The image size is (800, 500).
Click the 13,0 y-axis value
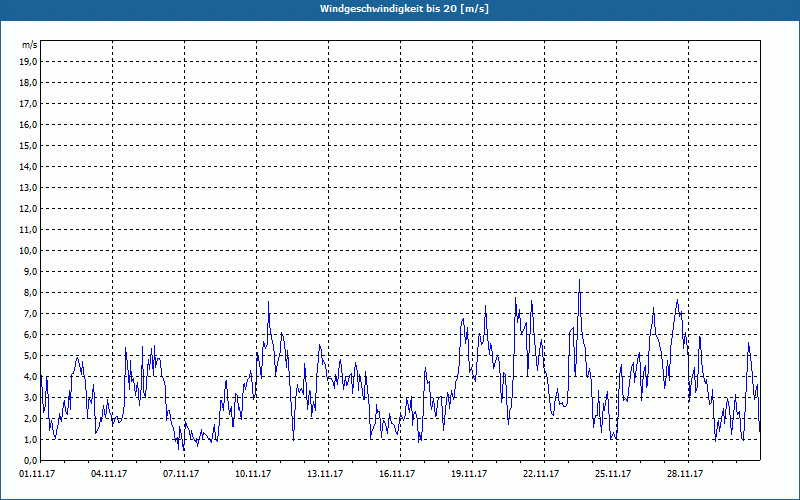pyautogui.click(x=28, y=188)
